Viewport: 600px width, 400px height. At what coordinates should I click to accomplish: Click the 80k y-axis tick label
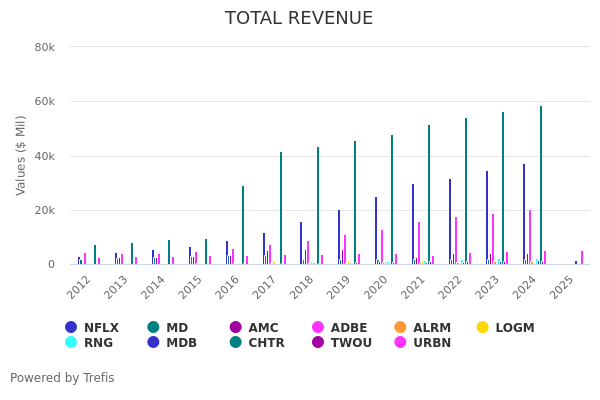click(44, 47)
